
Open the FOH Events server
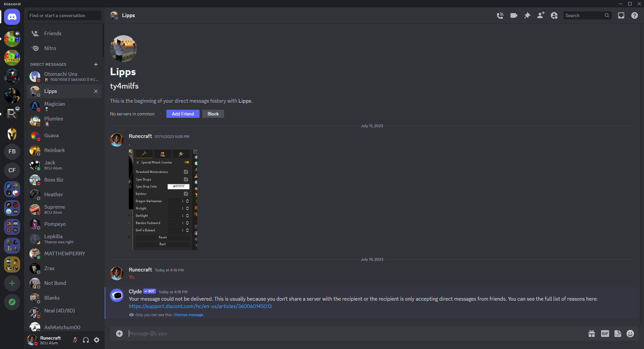coord(12,58)
